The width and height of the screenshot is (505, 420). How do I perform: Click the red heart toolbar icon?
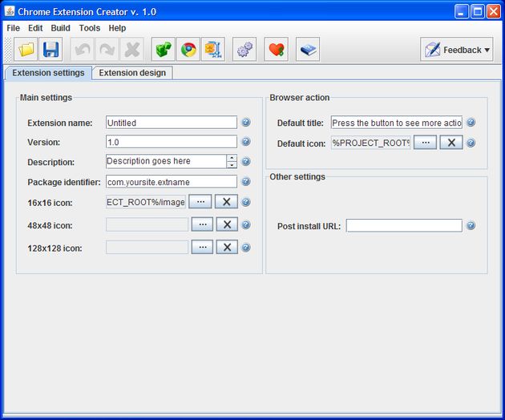point(277,49)
